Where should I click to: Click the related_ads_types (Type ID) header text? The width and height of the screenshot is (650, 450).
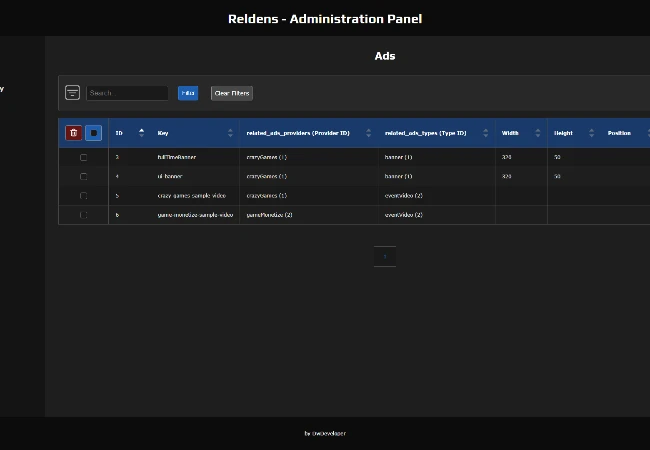click(x=426, y=133)
